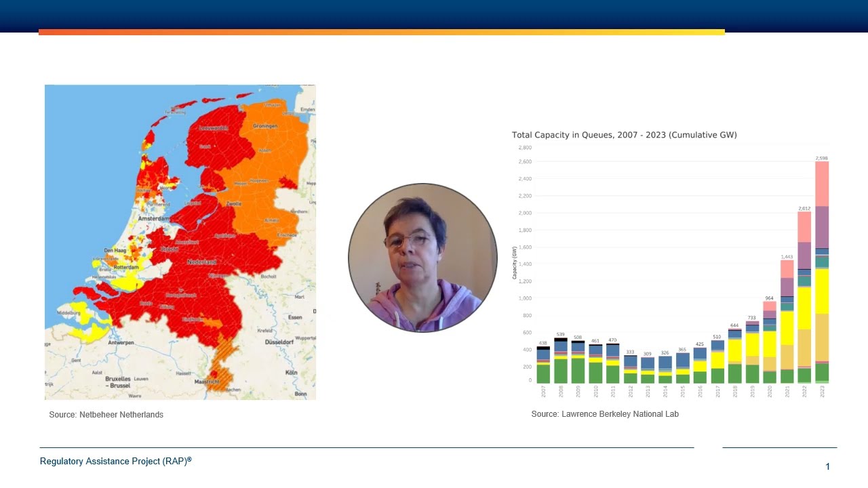868x488 pixels.
Task: Click 'Groningen' label on the map
Action: click(x=266, y=127)
